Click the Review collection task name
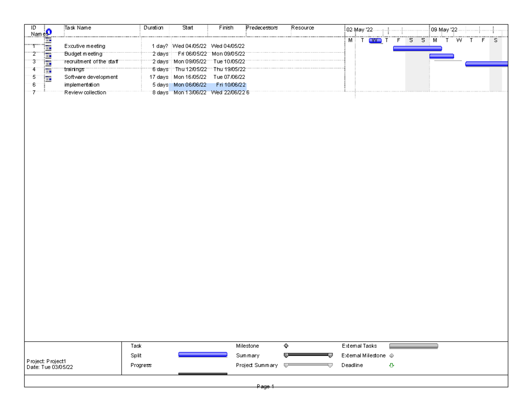Viewport: 532px width, 411px height. 85,93
